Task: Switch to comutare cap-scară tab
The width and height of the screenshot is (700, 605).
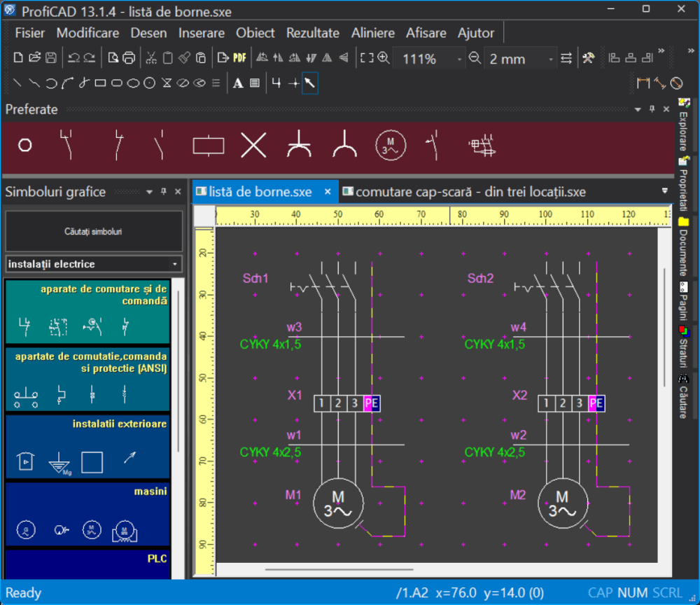Action: (x=464, y=192)
